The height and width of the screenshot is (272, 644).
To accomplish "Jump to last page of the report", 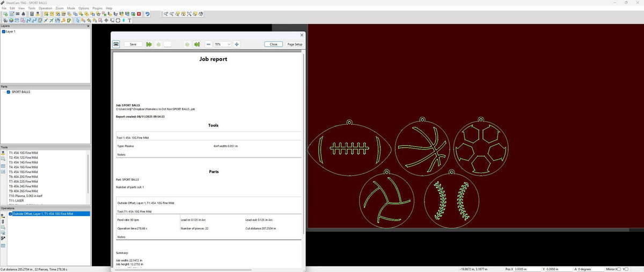I will click(197, 44).
